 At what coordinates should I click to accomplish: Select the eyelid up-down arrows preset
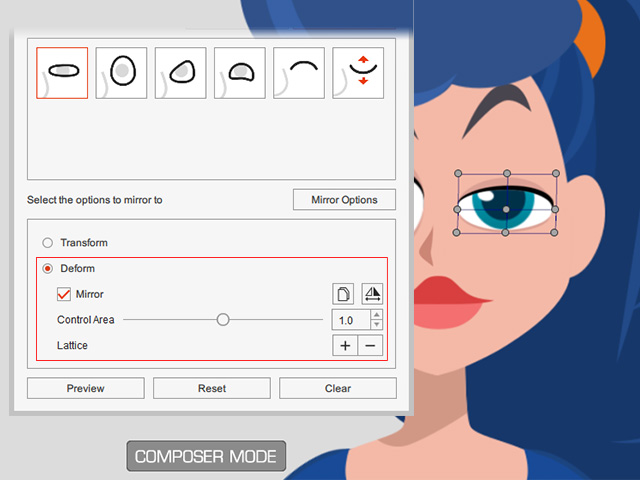(358, 73)
